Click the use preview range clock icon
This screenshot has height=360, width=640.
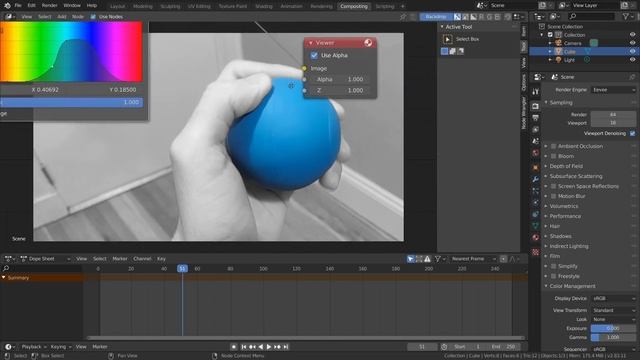(x=444, y=347)
